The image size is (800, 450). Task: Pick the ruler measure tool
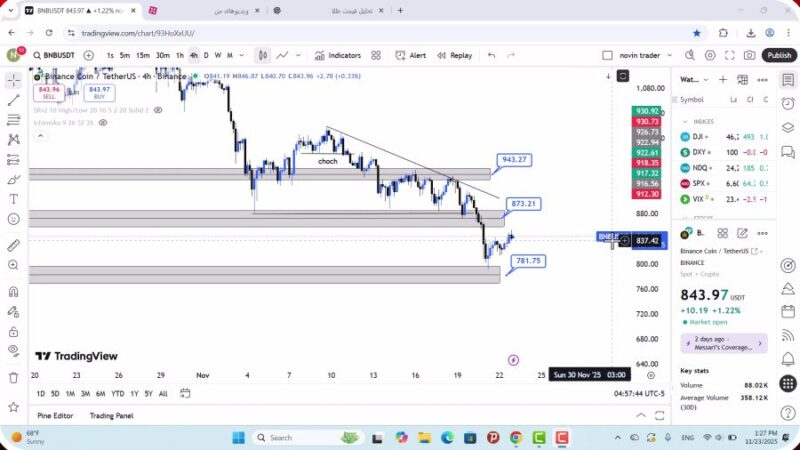click(13, 245)
